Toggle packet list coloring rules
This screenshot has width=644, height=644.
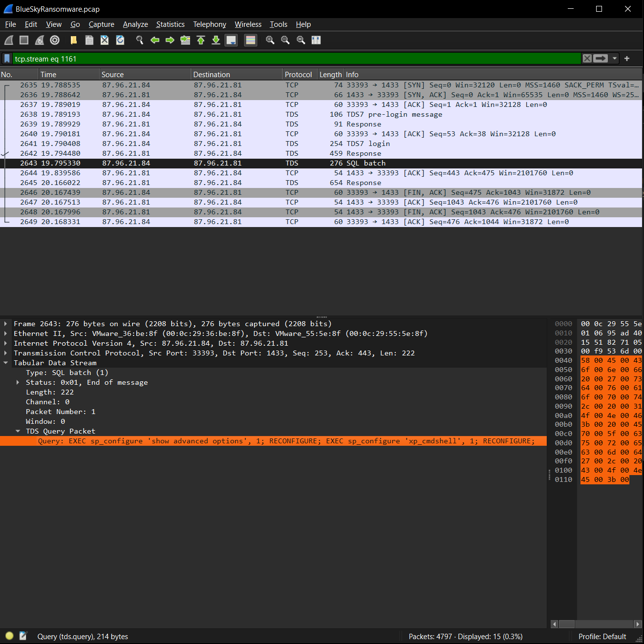[x=251, y=40]
